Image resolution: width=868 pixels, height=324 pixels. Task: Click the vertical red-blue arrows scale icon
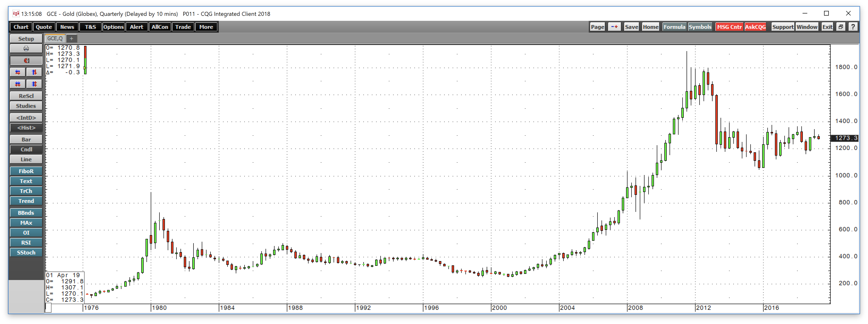click(x=34, y=72)
